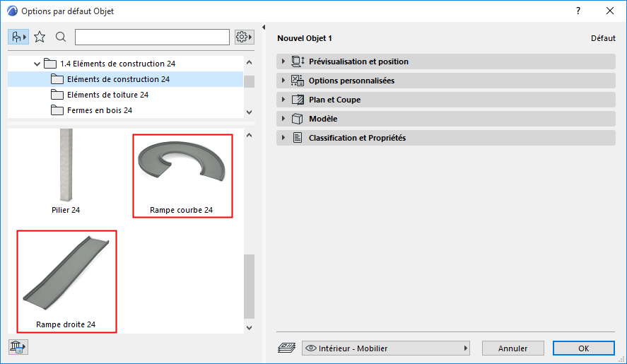Viewport: 627px width, 364px height.
Task: Click folder icon of Fermes en bois 24
Action: (57, 110)
